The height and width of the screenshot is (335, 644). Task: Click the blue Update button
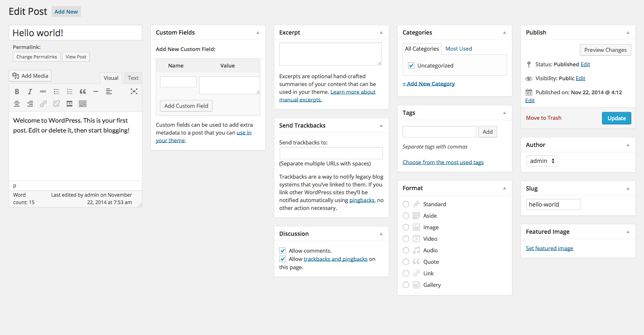pyautogui.click(x=616, y=118)
